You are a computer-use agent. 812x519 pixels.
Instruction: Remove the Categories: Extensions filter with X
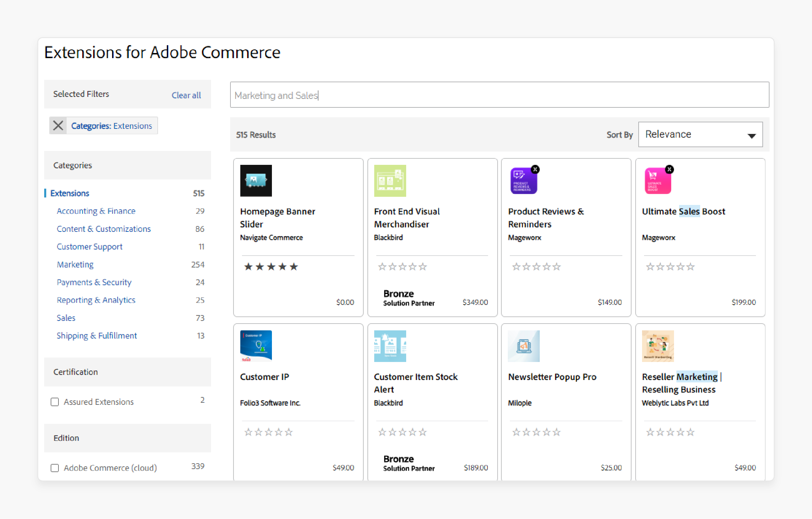pyautogui.click(x=58, y=126)
